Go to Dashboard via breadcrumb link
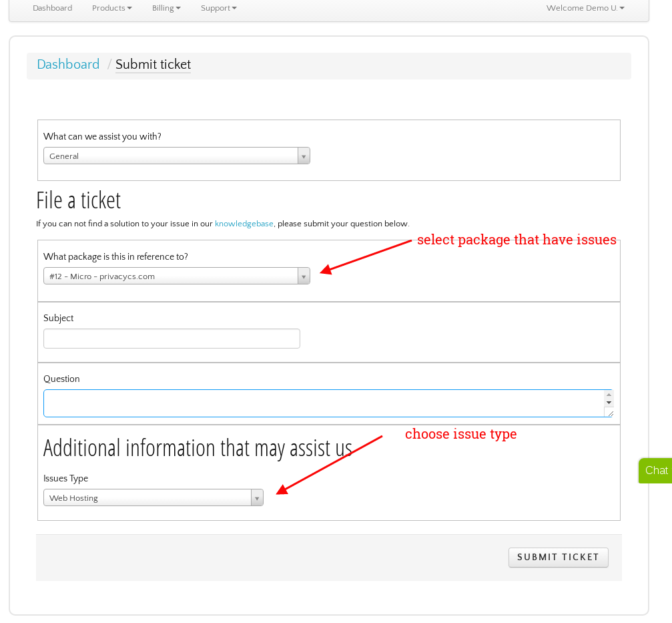Image resolution: width=672 pixels, height=623 pixels. [68, 65]
